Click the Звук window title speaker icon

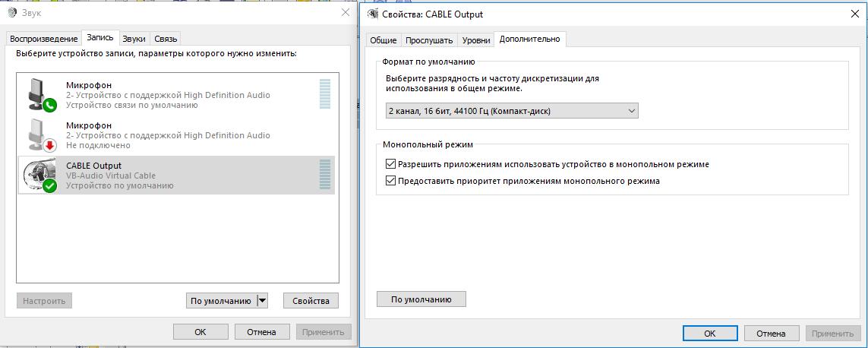click(13, 12)
